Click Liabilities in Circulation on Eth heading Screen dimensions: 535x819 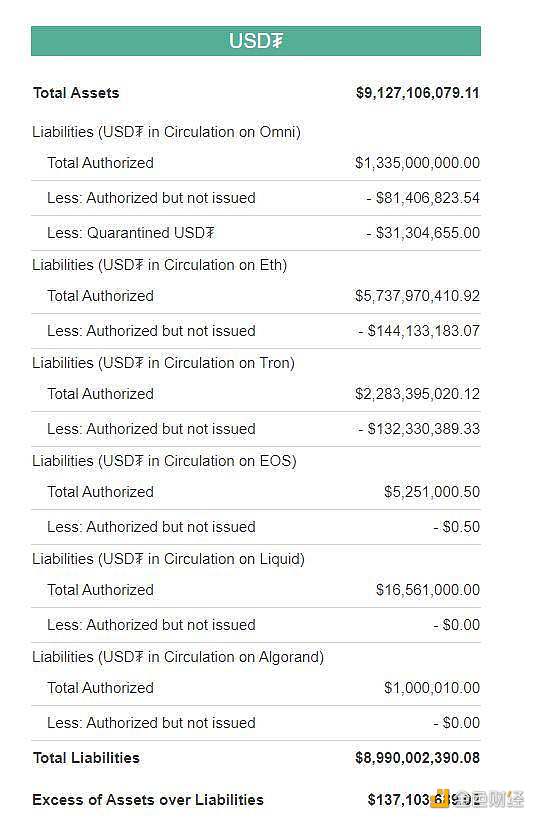coord(160,265)
